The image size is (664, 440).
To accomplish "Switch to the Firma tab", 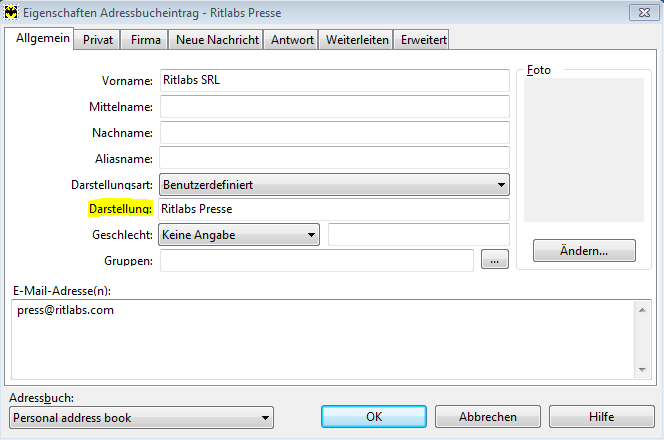I will pyautogui.click(x=145, y=40).
